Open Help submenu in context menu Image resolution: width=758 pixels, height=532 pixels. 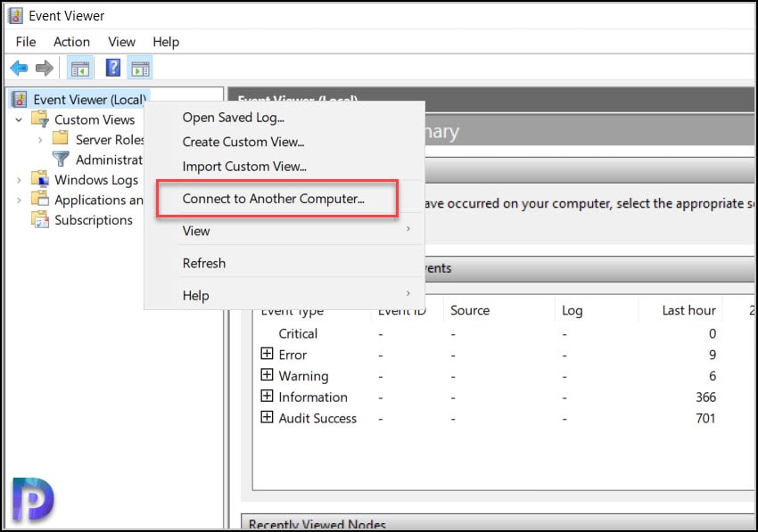[284, 296]
